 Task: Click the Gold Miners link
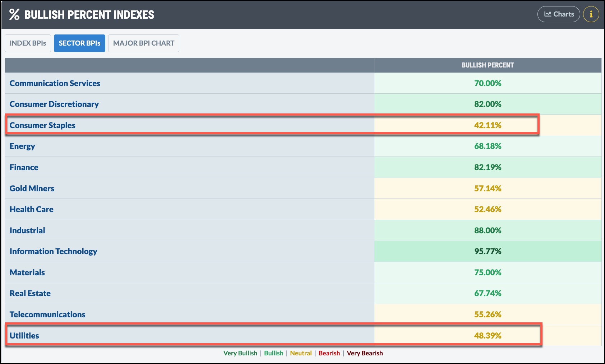tap(32, 188)
